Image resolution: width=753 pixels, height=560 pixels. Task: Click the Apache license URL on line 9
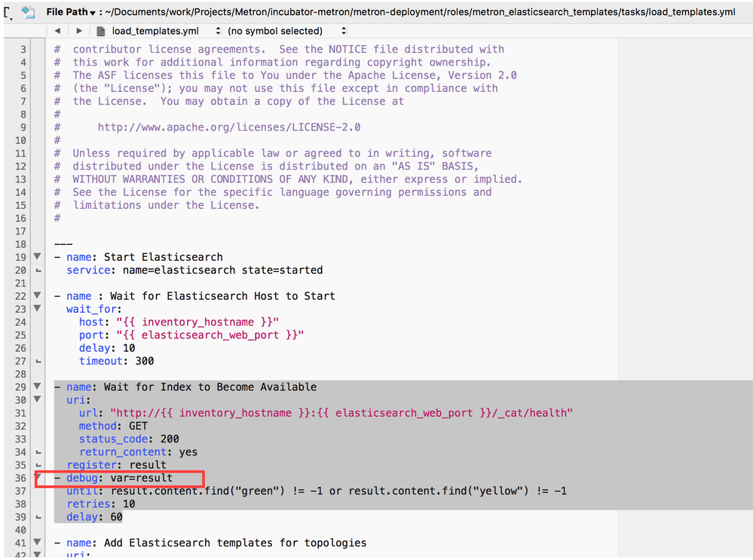point(229,127)
